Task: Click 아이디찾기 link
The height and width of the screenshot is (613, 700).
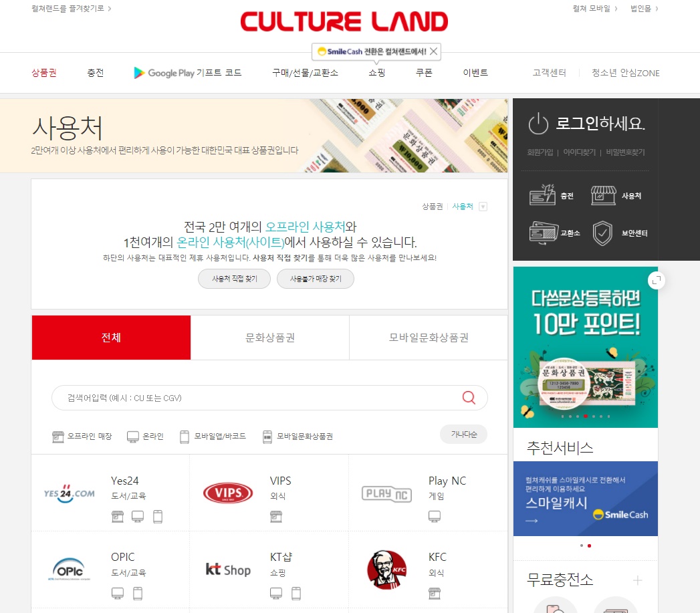Action: (580, 152)
